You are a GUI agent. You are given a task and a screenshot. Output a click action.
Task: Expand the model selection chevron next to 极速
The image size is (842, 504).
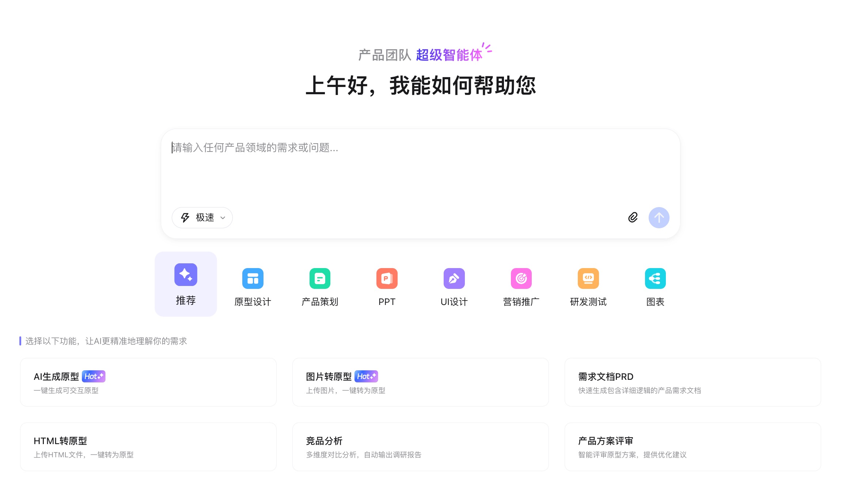click(222, 218)
